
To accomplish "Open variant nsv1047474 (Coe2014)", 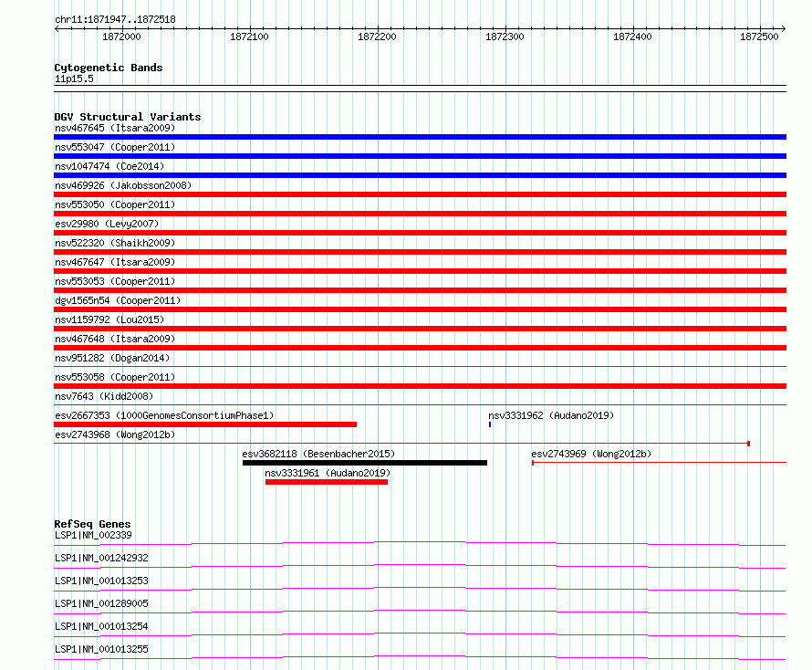I will point(109,166).
